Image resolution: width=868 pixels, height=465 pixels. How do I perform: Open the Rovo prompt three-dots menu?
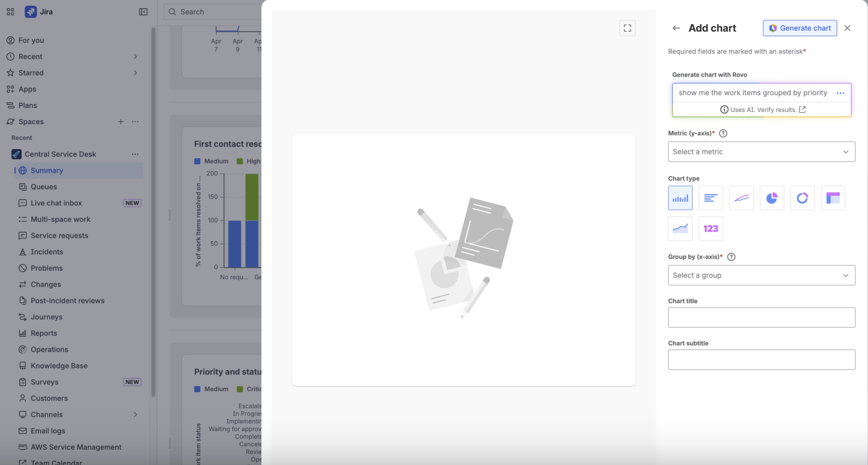coord(840,93)
